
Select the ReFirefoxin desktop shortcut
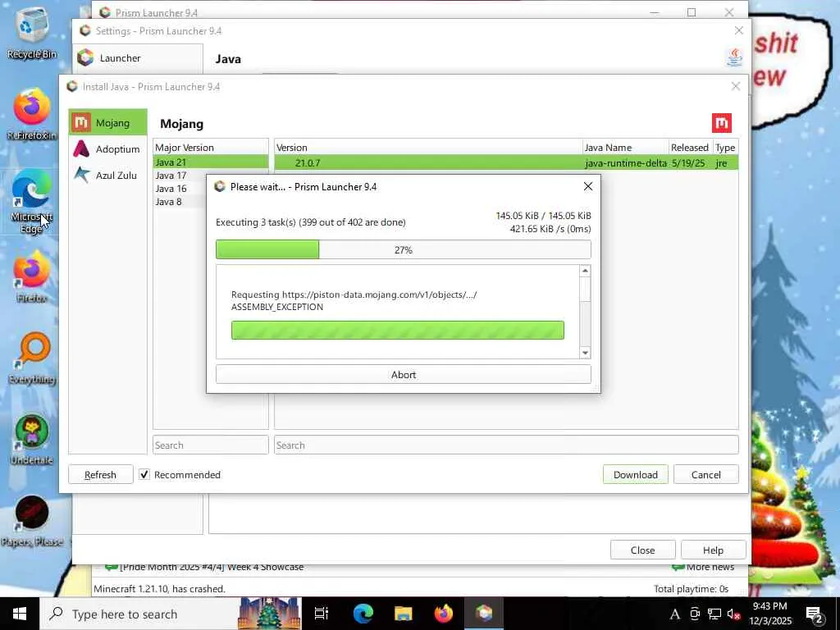pos(32,115)
